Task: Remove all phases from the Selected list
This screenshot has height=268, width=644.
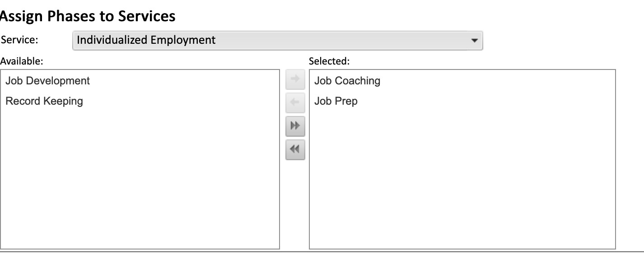Action: (295, 150)
